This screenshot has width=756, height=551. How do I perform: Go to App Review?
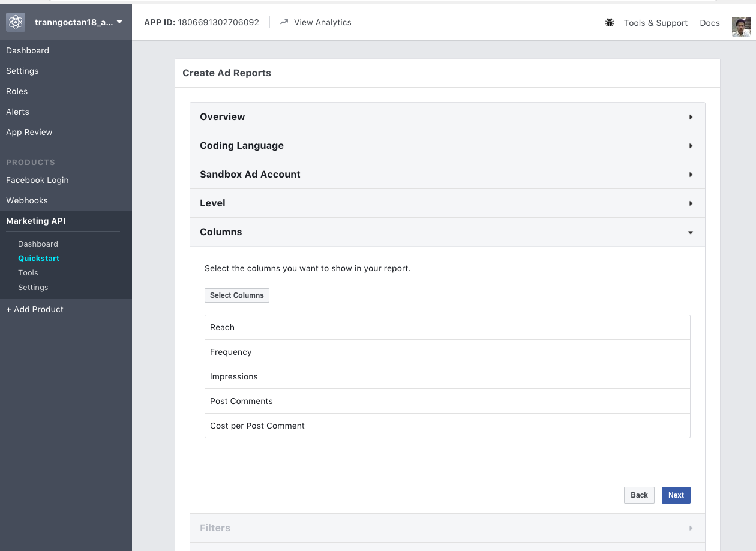[29, 132]
